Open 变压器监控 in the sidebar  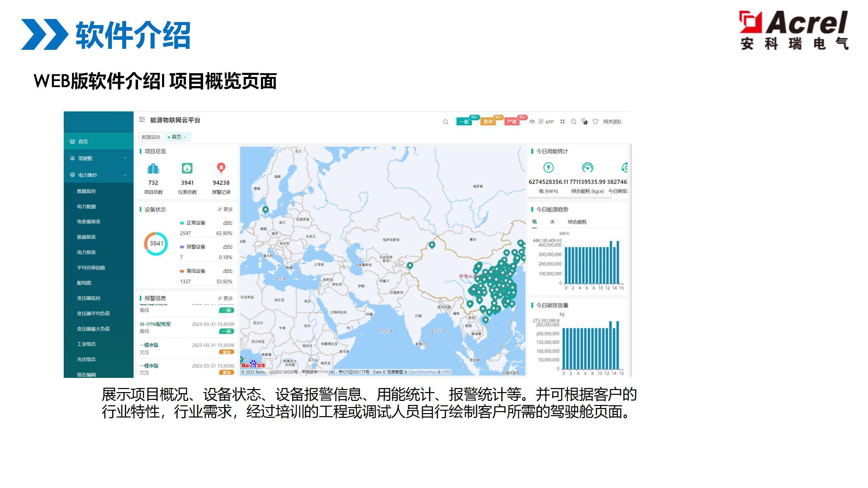click(x=88, y=298)
